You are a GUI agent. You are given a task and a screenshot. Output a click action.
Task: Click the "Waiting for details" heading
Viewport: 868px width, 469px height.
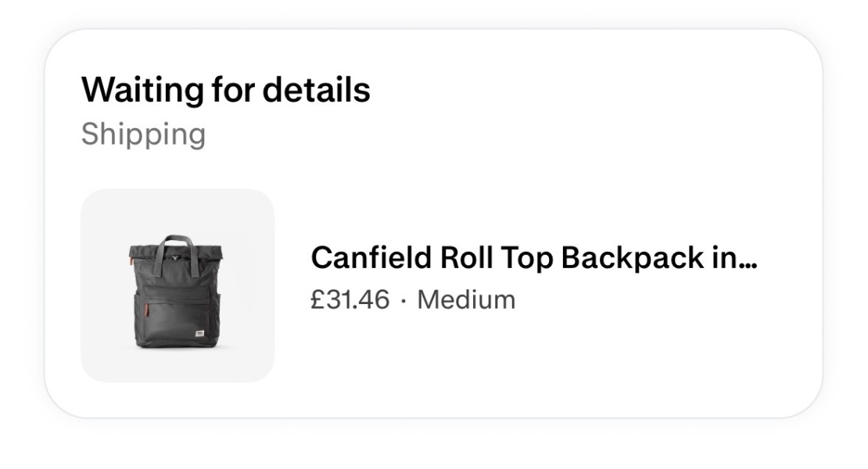click(x=225, y=91)
